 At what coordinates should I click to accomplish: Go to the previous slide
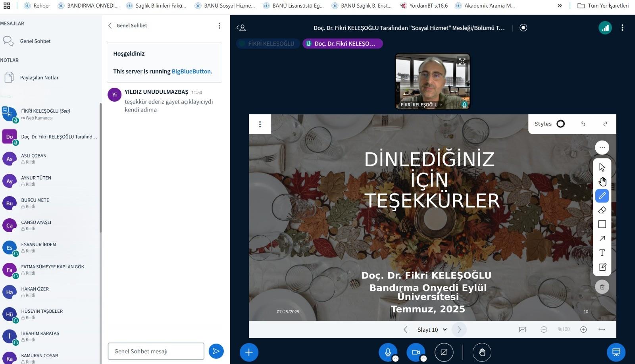pyautogui.click(x=405, y=329)
